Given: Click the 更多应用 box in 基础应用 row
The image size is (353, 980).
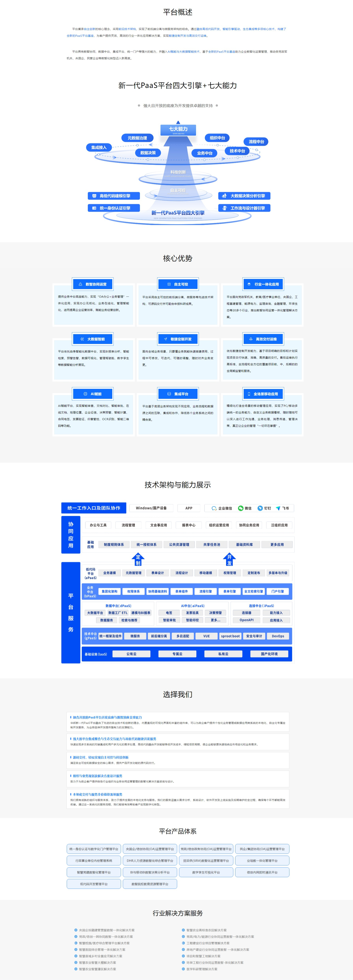Looking at the screenshot, I should click(x=277, y=544).
